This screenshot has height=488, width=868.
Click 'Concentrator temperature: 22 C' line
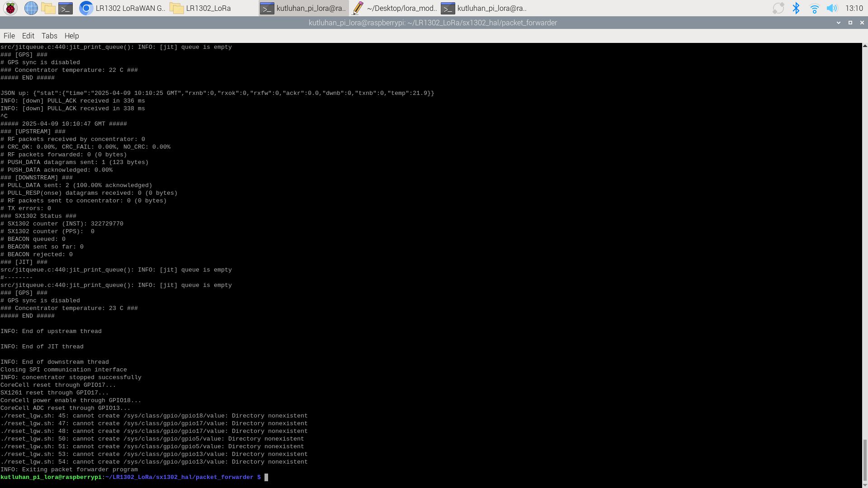click(x=69, y=70)
